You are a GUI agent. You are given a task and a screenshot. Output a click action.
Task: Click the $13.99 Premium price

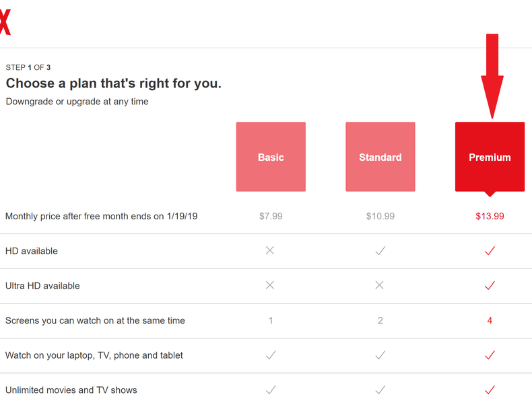coord(490,216)
